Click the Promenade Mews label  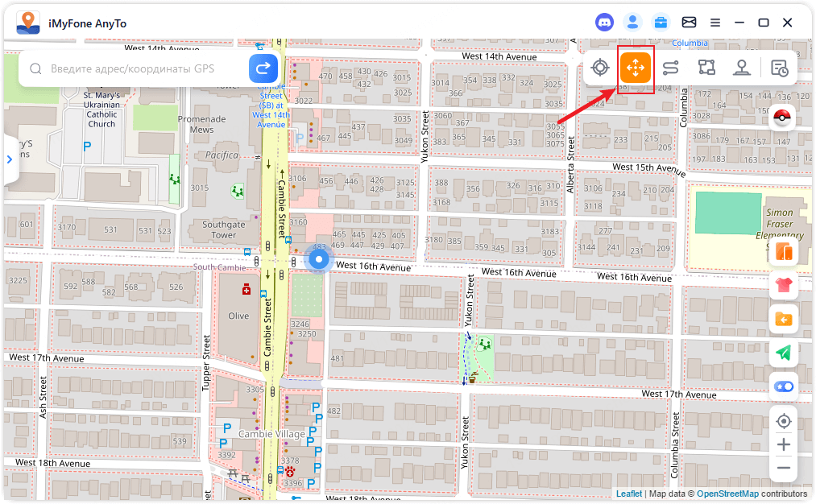tap(202, 124)
